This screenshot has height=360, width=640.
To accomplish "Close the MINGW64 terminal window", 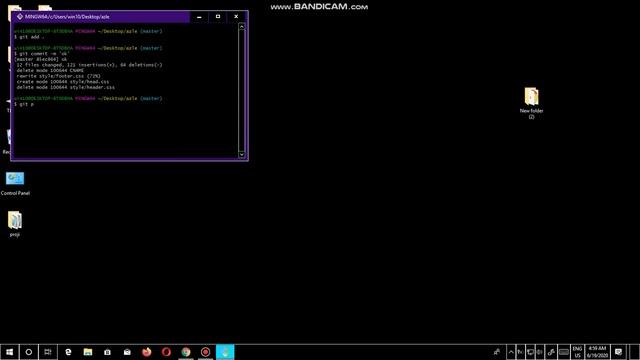I will point(236,17).
